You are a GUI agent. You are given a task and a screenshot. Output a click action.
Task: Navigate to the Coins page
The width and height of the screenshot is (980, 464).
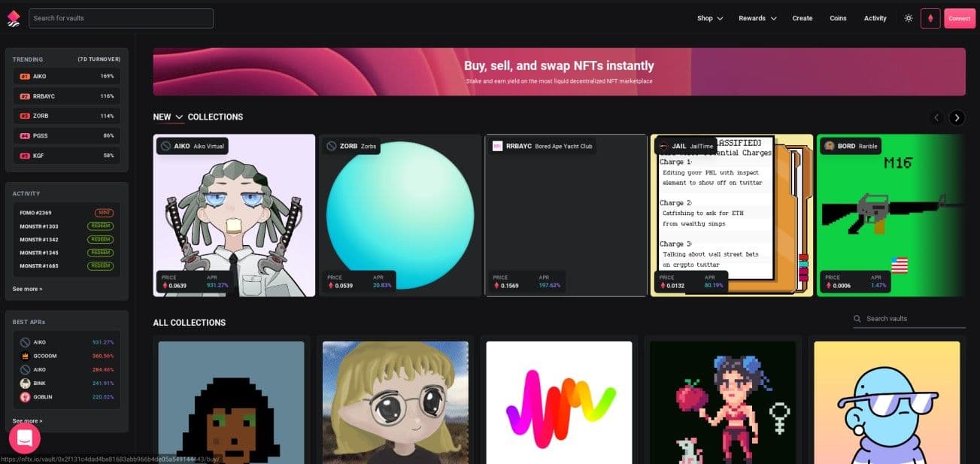coord(838,18)
